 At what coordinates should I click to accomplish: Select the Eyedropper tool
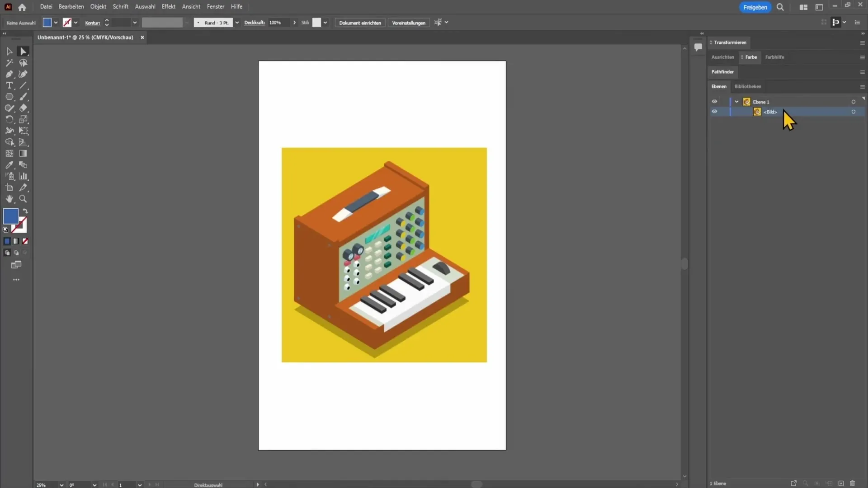9,165
